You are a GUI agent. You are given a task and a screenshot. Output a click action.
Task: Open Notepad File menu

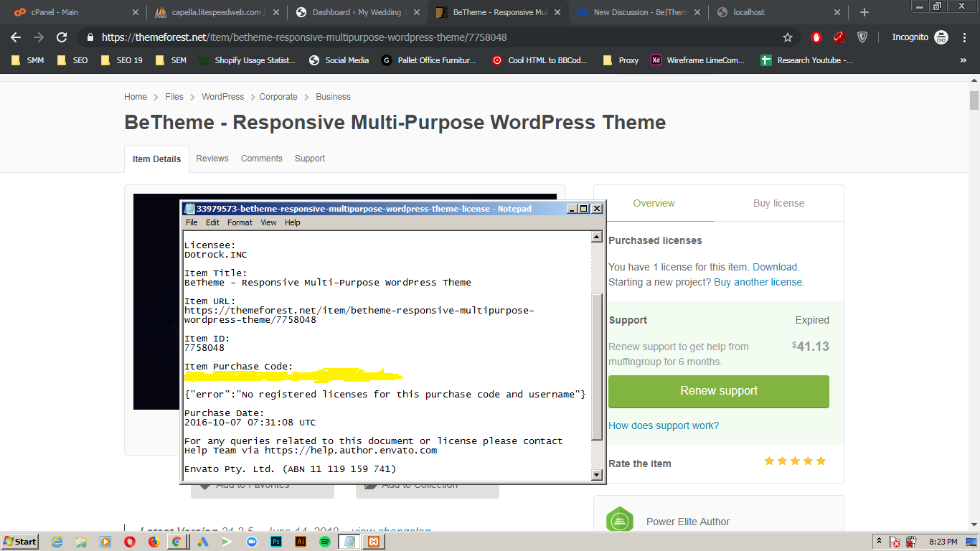(x=192, y=222)
